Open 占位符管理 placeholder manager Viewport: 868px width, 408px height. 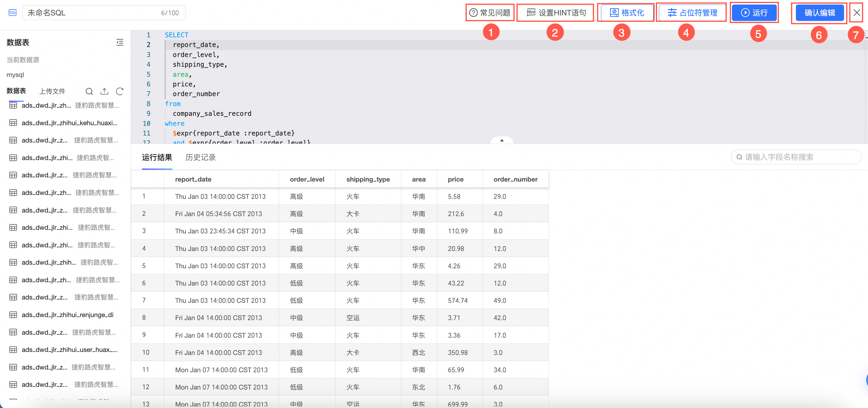pyautogui.click(x=693, y=13)
